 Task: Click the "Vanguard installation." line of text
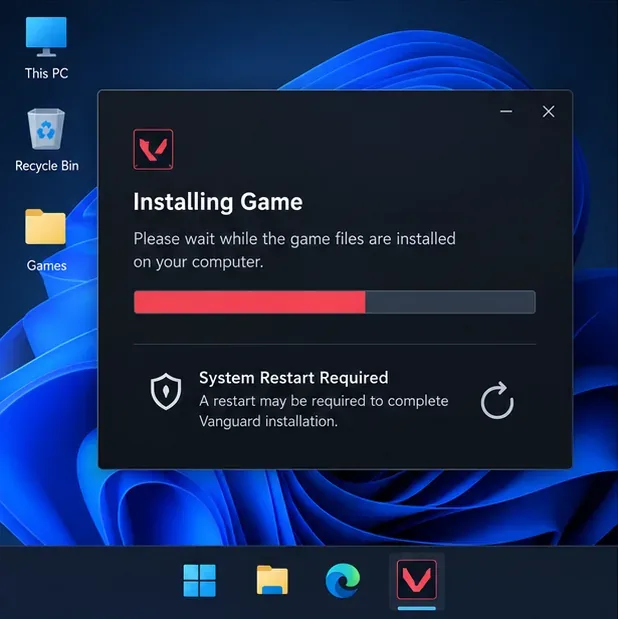[268, 421]
